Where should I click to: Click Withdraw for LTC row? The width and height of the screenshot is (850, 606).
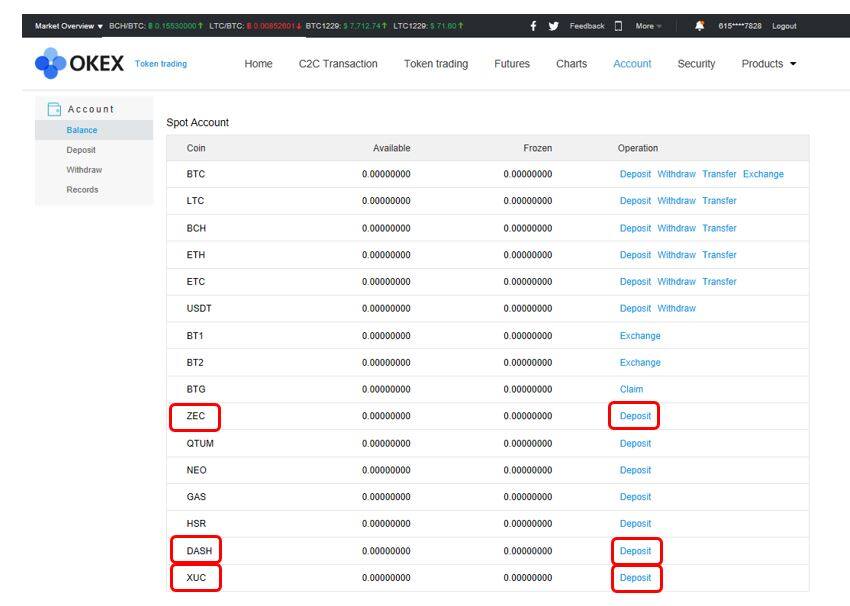click(x=677, y=201)
